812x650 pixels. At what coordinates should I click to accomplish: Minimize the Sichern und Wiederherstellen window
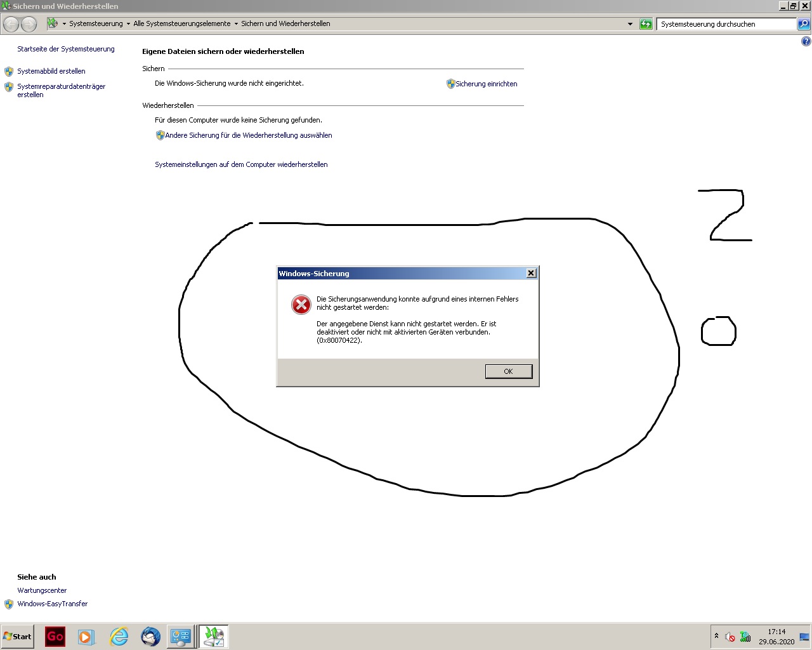coord(783,6)
